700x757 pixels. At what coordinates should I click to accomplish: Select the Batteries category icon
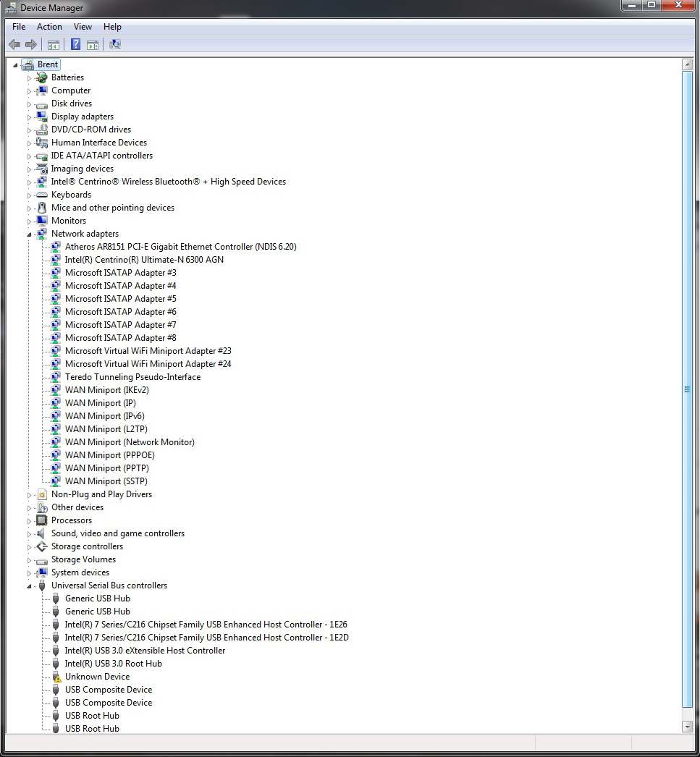pos(42,77)
